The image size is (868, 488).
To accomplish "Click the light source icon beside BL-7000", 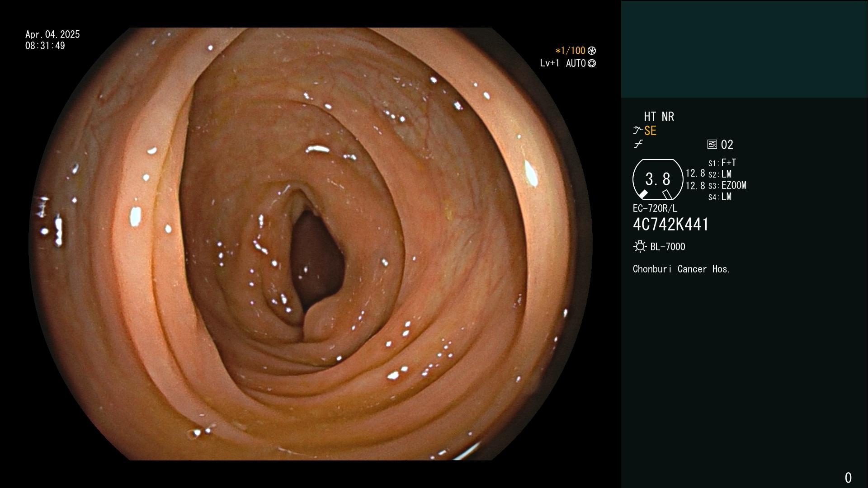I will click(x=640, y=247).
